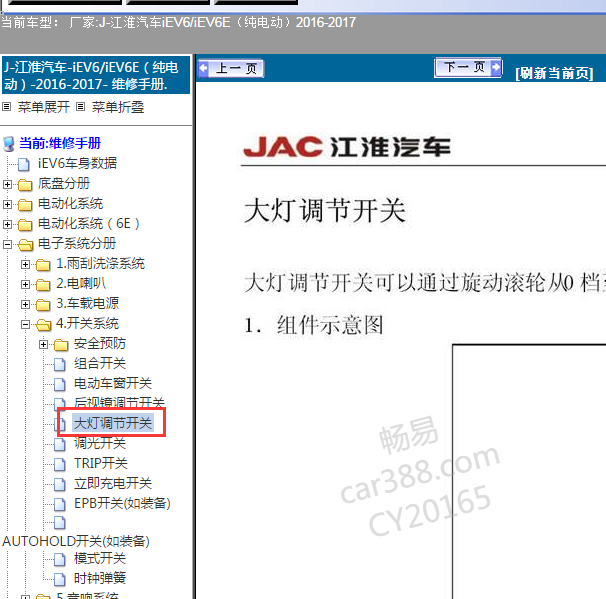Expand the 电动化系统（6E）folder
The image size is (606, 599).
pos(7,224)
